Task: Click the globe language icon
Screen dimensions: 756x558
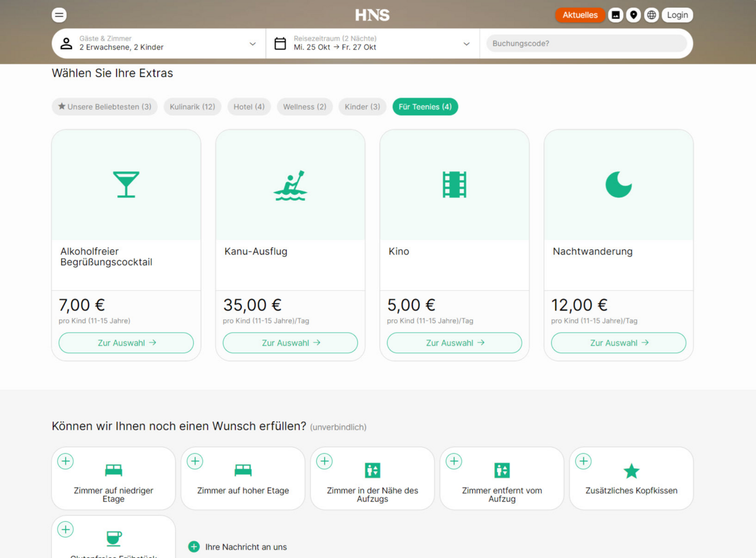Action: pos(651,15)
